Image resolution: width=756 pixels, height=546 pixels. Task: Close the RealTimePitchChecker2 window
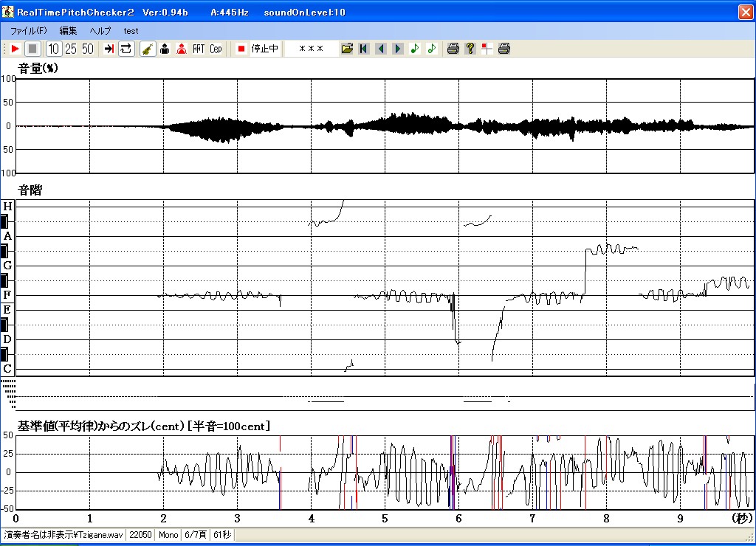746,12
